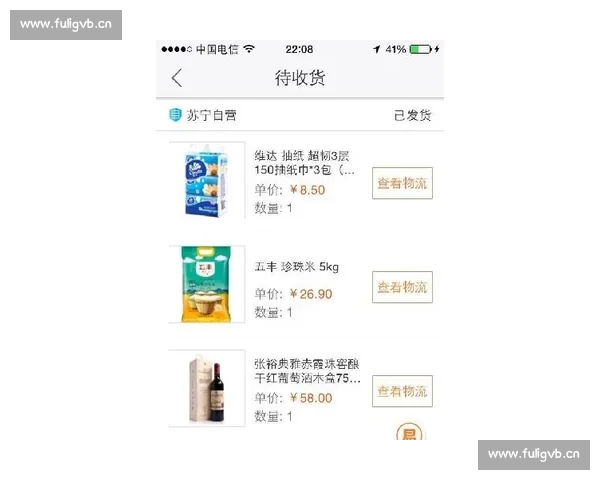Tap the location arrow status icon
600x480 pixels.
377,49
